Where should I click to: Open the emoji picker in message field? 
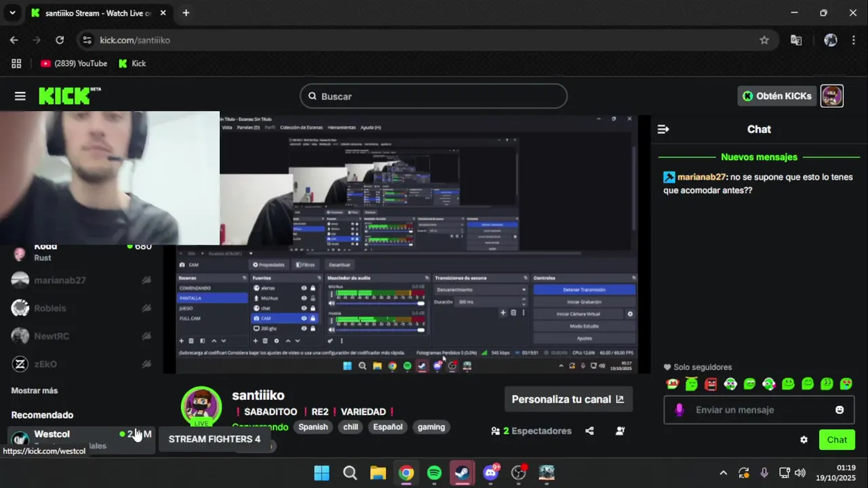[x=840, y=410]
